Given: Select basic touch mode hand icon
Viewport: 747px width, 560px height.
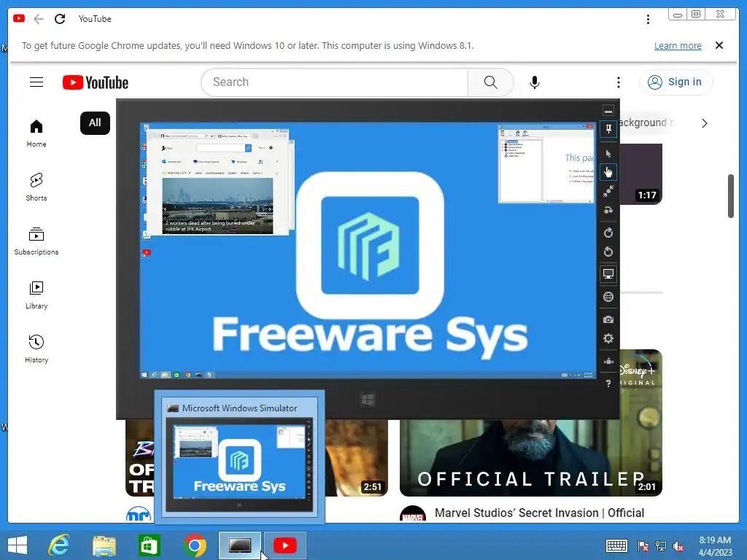Looking at the screenshot, I should point(608,172).
